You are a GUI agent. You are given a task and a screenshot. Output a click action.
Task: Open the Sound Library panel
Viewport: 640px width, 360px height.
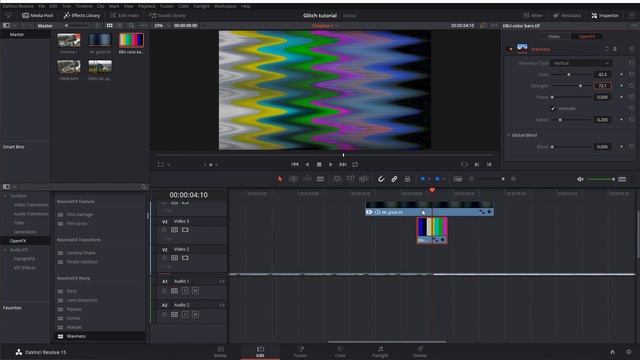(167, 16)
